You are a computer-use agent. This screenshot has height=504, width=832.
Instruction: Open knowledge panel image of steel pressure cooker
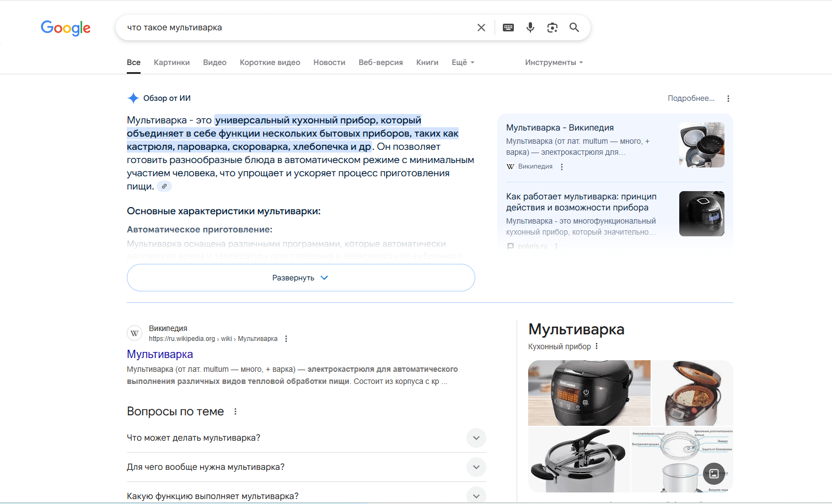(x=579, y=459)
